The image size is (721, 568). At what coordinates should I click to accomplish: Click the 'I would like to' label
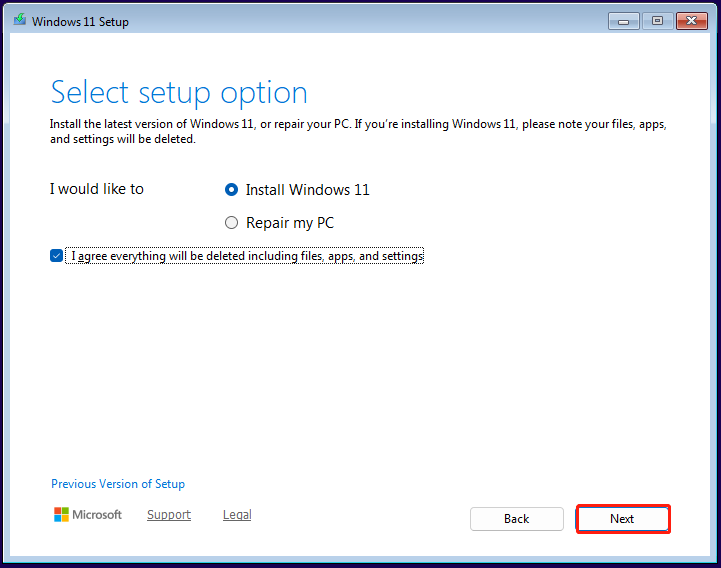97,189
